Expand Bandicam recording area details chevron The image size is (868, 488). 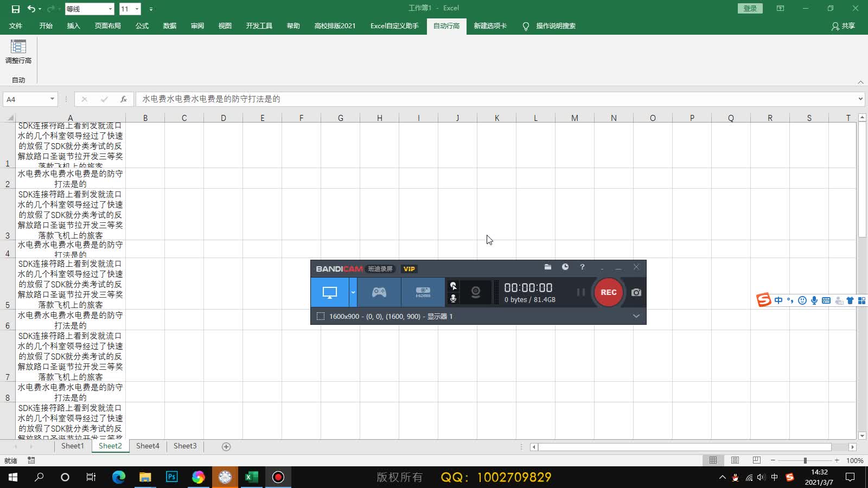click(x=636, y=316)
